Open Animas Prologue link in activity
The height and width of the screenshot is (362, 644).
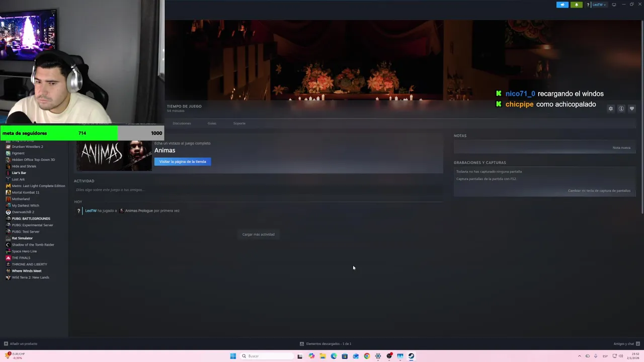point(138,211)
